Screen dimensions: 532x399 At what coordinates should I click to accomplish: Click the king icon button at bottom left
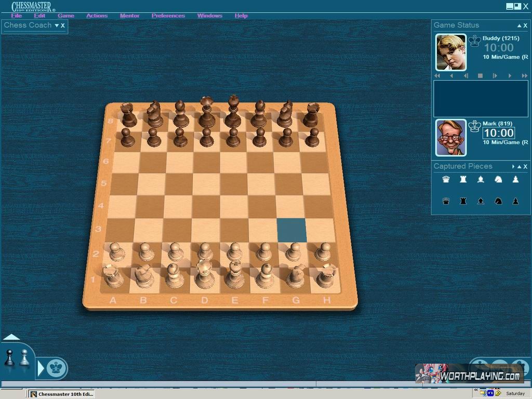pos(56,368)
